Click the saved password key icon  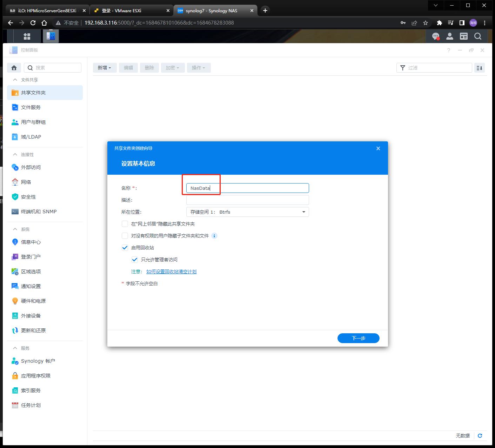(403, 23)
